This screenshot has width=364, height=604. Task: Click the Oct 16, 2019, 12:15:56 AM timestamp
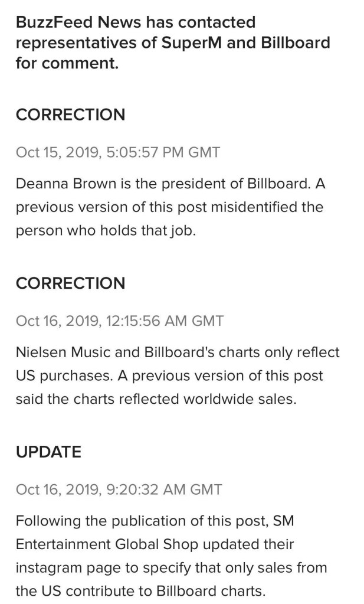119,321
